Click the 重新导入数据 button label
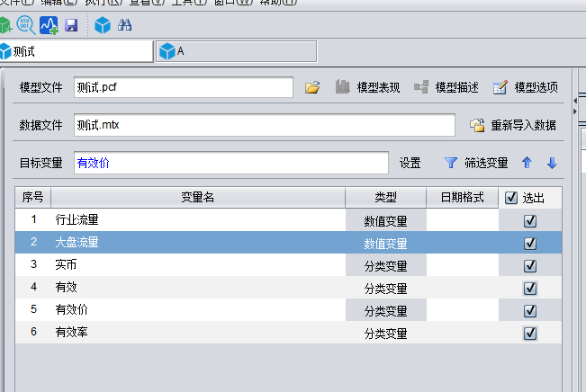This screenshot has height=392, width=586. pyautogui.click(x=523, y=125)
